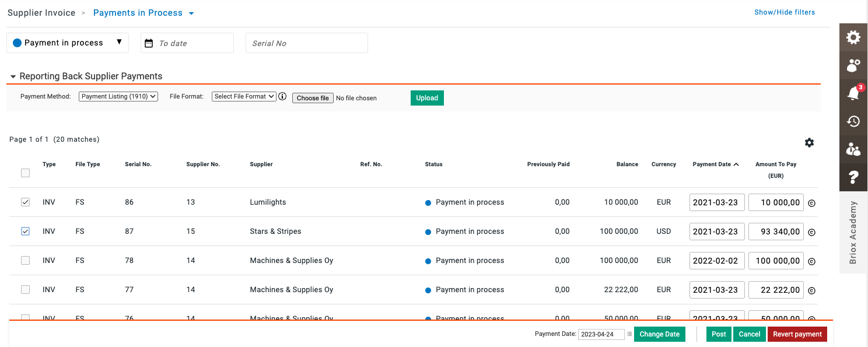The image size is (868, 347).
Task: Open Select File Format dropdown
Action: click(244, 97)
